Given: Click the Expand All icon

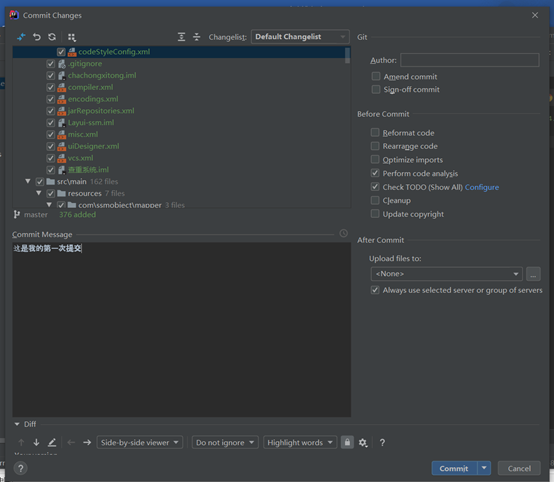Looking at the screenshot, I should tap(181, 37).
